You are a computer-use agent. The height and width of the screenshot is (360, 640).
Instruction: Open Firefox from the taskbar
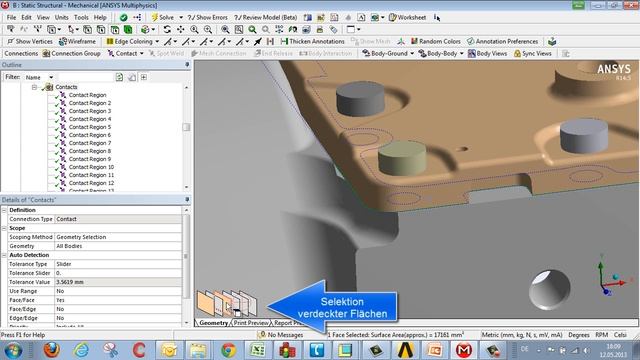pos(52,350)
